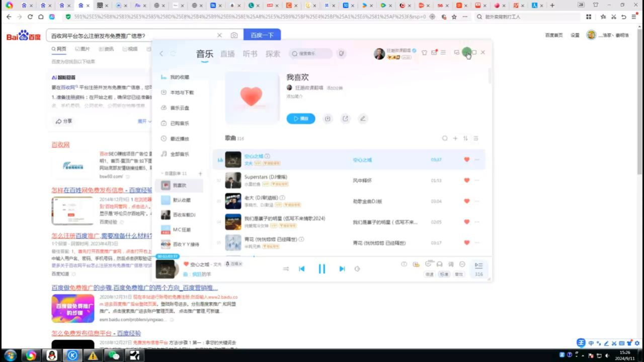Open more options for 空心之城 row
Screen dimensions: 644x362
point(477,160)
